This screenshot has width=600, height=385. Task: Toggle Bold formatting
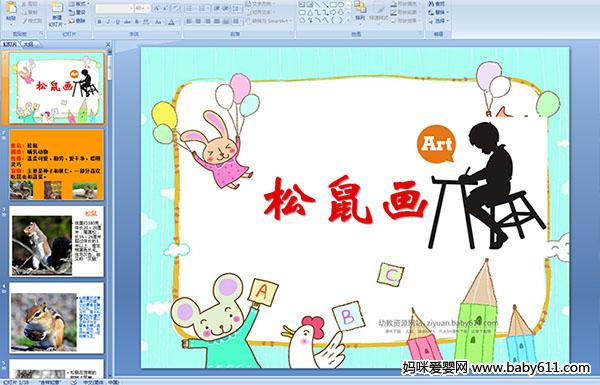point(99,22)
